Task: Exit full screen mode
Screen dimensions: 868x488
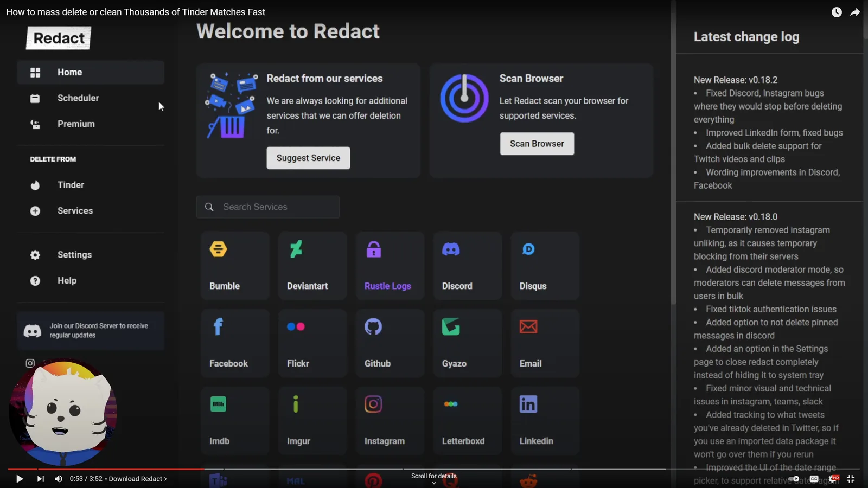Action: [x=851, y=479]
